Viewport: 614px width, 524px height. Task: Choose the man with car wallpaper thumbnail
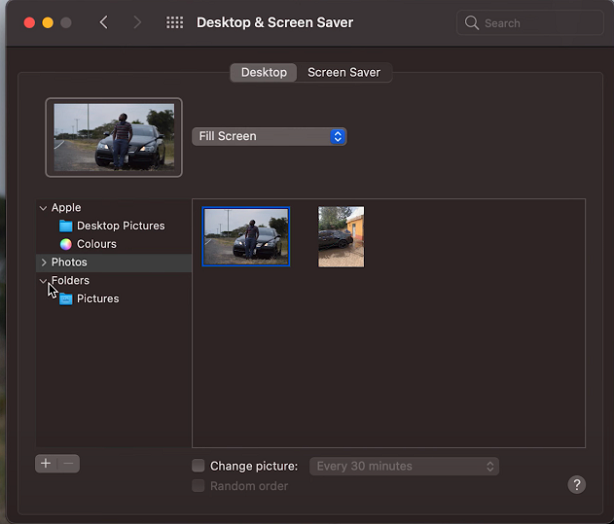tap(246, 237)
